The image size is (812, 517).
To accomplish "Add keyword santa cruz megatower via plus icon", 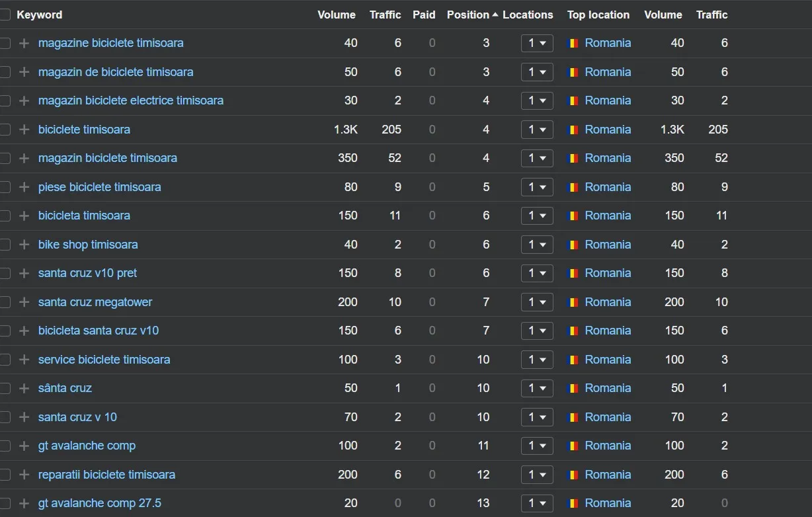I will 24,302.
